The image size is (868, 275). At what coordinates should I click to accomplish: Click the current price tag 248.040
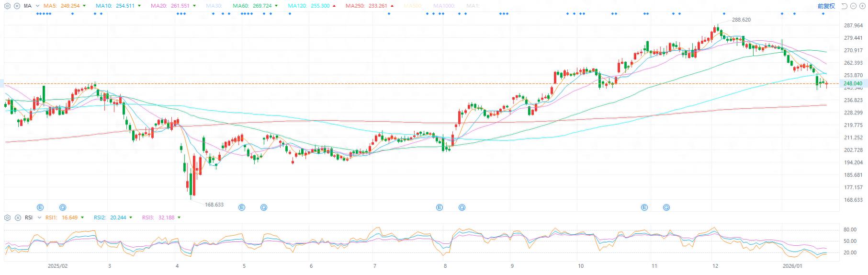tap(853, 83)
